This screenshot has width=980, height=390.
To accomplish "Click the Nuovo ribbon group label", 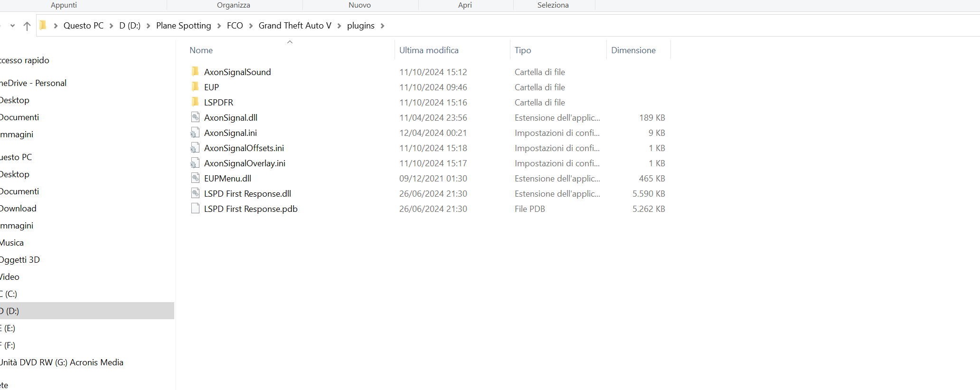I will click(359, 5).
